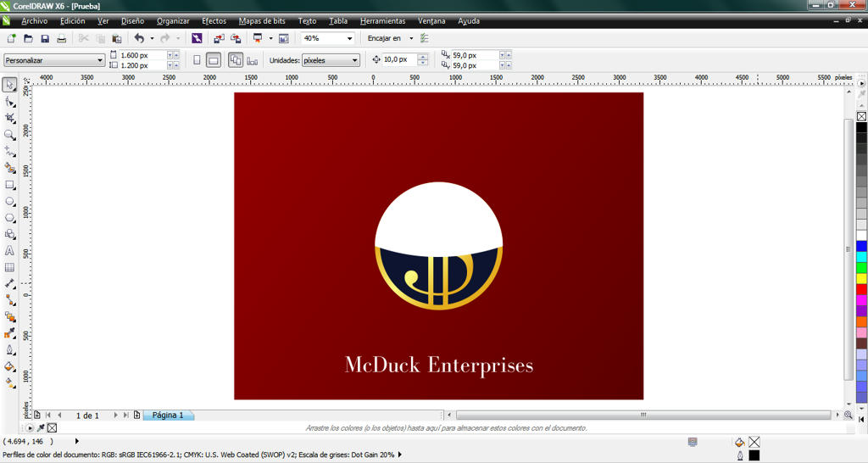Click the Search content icon
Viewport: 868px width, 463px height.
[x=197, y=38]
